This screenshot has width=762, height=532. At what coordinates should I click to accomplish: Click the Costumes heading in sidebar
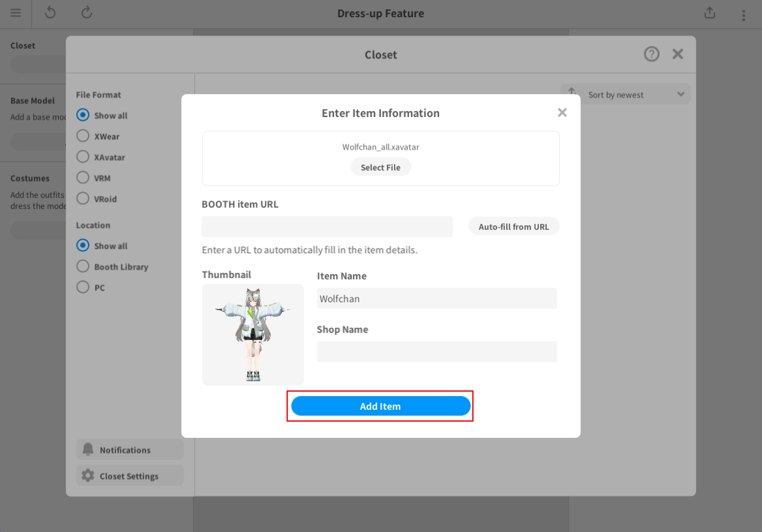[30, 178]
